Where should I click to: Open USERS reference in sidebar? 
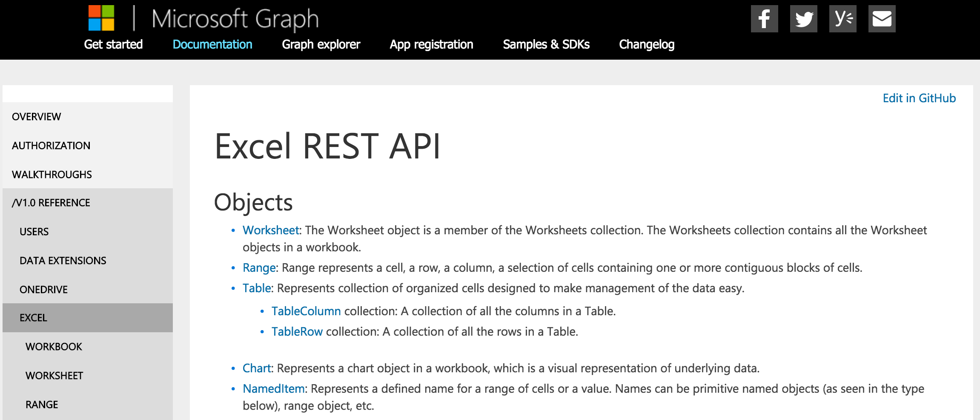tap(88, 232)
